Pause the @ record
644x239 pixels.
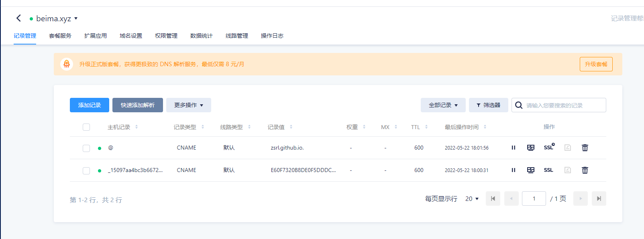point(513,148)
